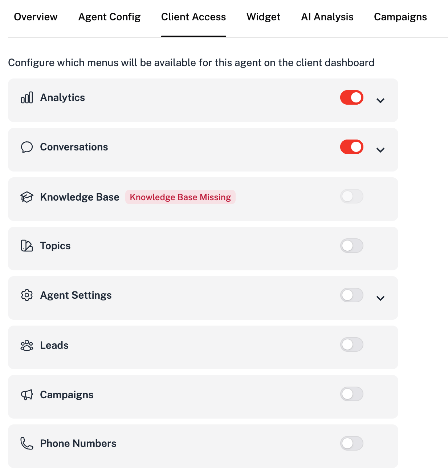This screenshot has width=448, height=476.
Task: Switch to the Agent Config tab
Action: click(109, 17)
